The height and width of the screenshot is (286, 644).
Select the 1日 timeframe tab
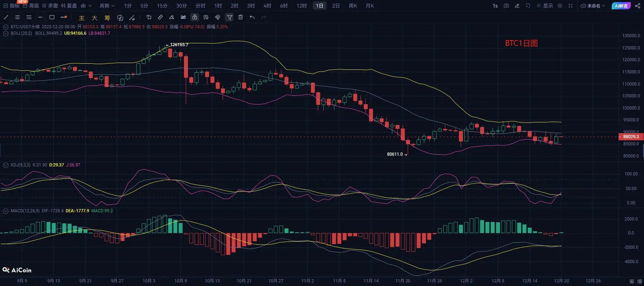pos(319,6)
